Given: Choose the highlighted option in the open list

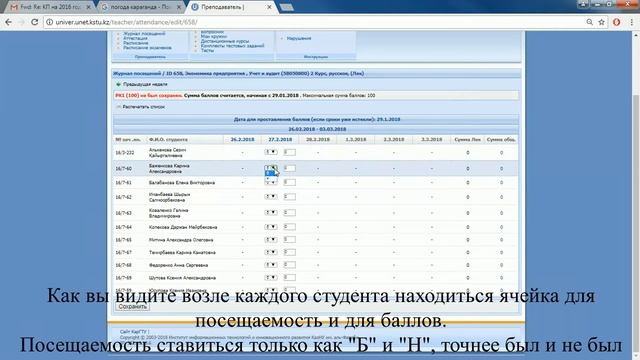Looking at the screenshot, I should point(270,173).
